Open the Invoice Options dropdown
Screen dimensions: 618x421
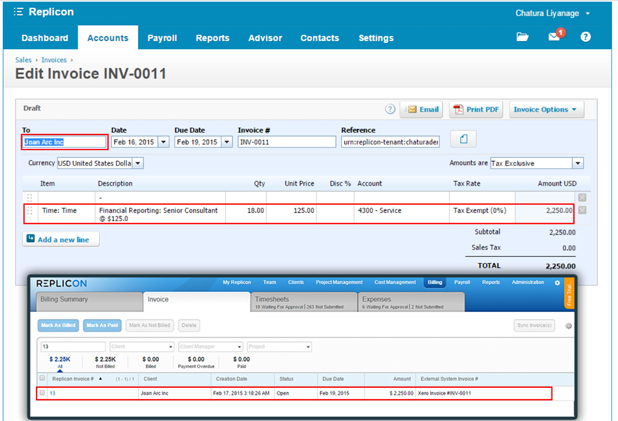[546, 110]
